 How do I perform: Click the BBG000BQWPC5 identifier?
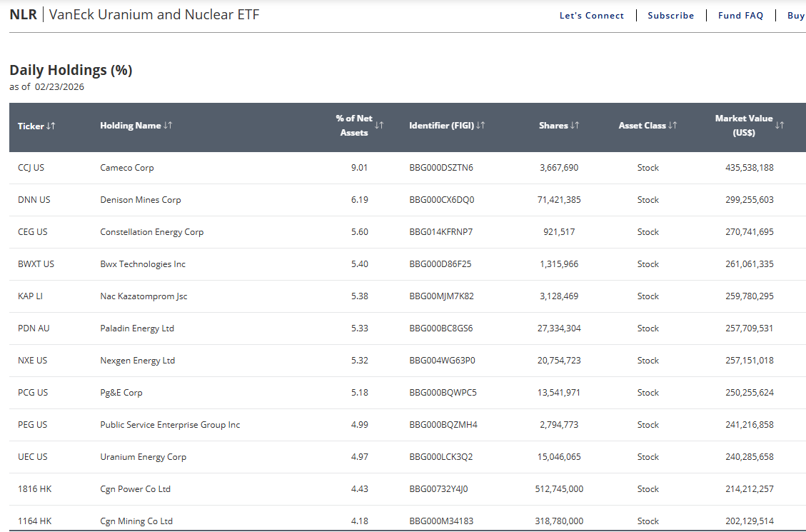pos(443,393)
